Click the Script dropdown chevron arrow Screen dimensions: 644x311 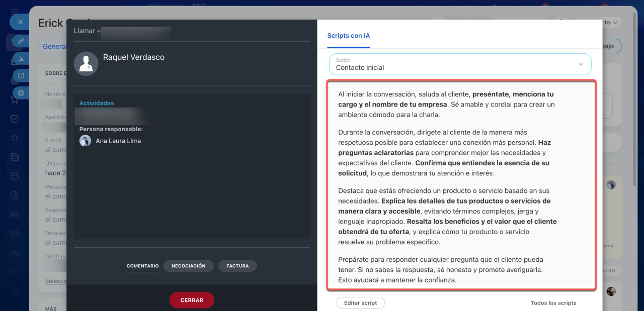click(581, 64)
